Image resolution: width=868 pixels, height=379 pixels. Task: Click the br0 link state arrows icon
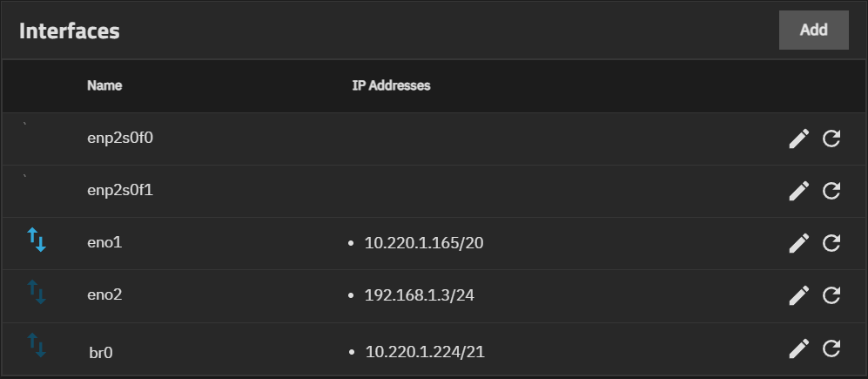(37, 345)
